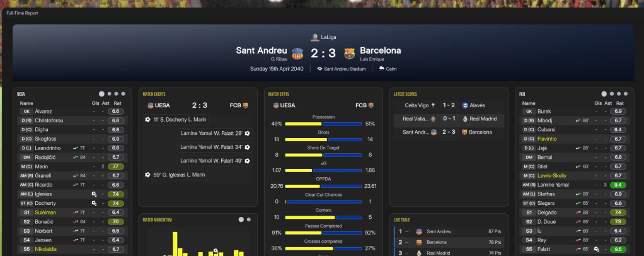Click the LaLiga competition logo

[x=313, y=37]
